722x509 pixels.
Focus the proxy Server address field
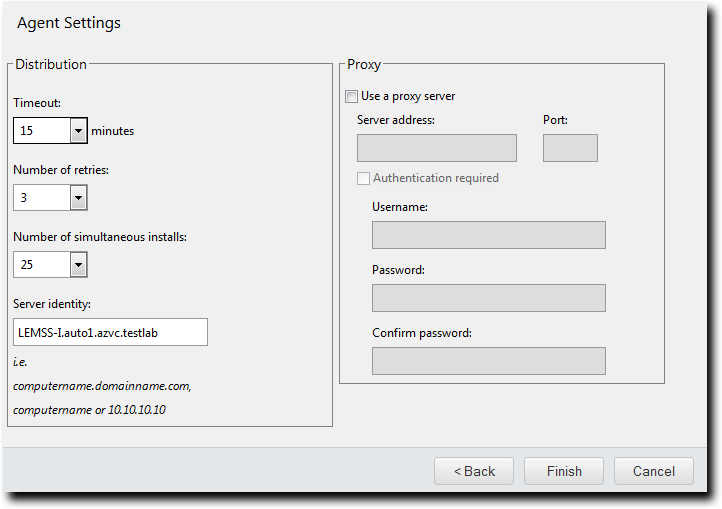[436, 148]
